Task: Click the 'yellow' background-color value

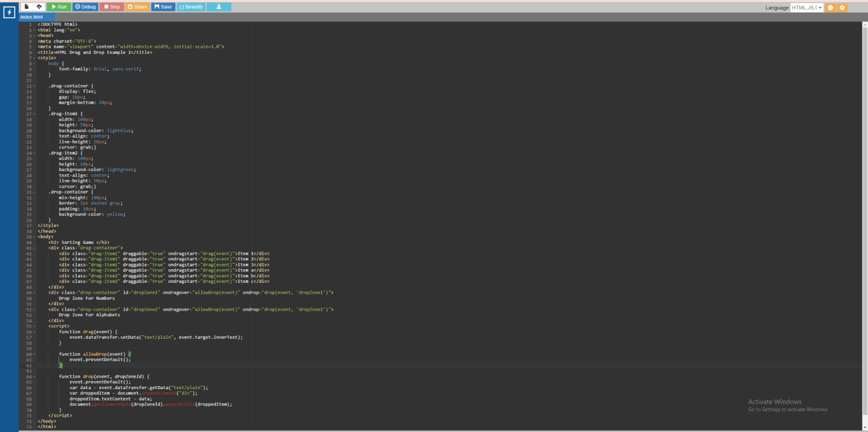Action: click(115, 214)
